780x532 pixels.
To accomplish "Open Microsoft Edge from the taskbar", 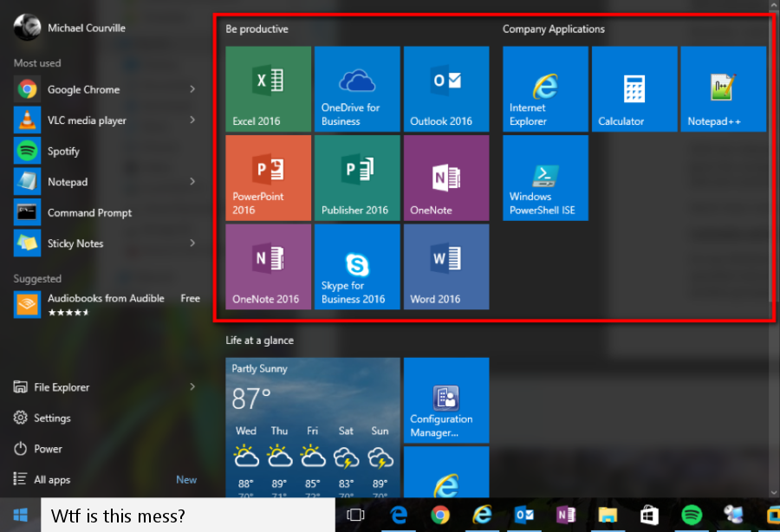I will coord(398,515).
